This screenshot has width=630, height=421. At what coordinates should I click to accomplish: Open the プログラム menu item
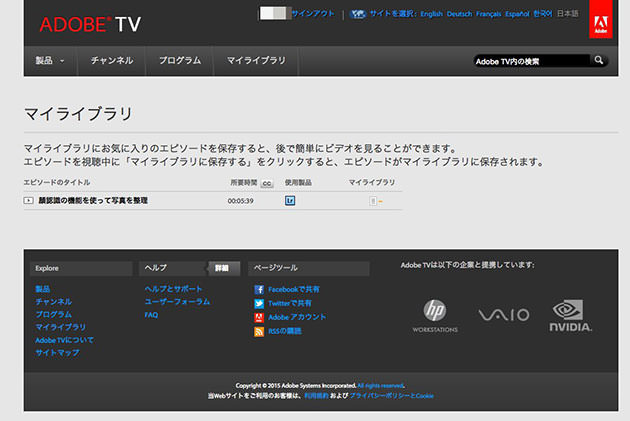coord(180,61)
